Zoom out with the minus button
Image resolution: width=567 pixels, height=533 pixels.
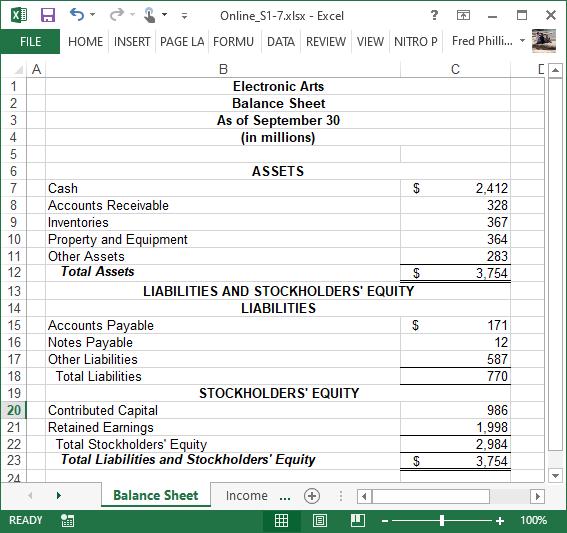click(385, 521)
